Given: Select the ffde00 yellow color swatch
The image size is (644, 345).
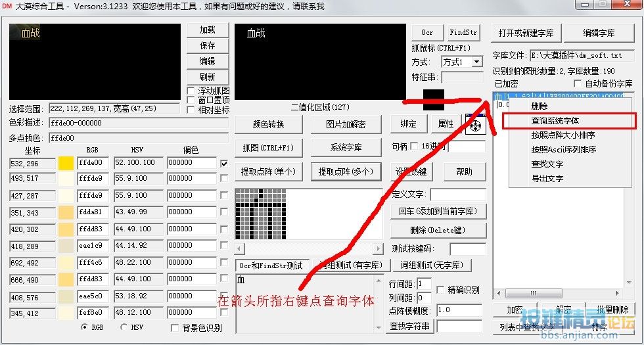Looking at the screenshot, I should [66, 163].
